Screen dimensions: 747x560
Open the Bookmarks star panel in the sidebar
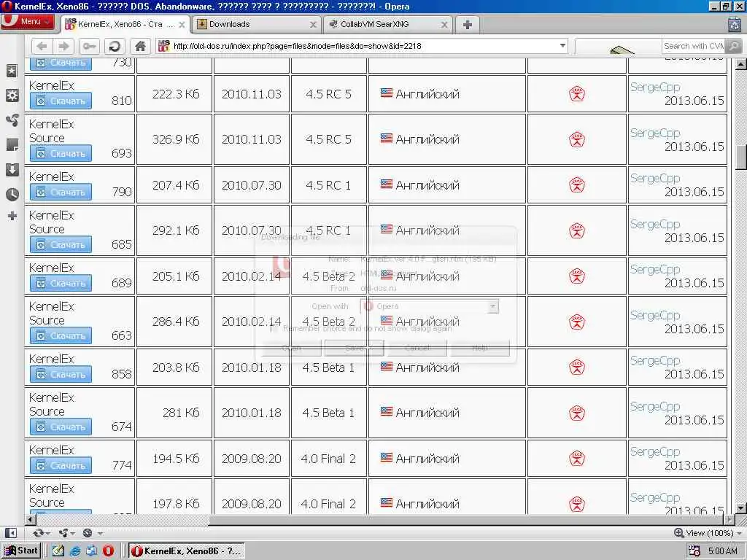12,71
